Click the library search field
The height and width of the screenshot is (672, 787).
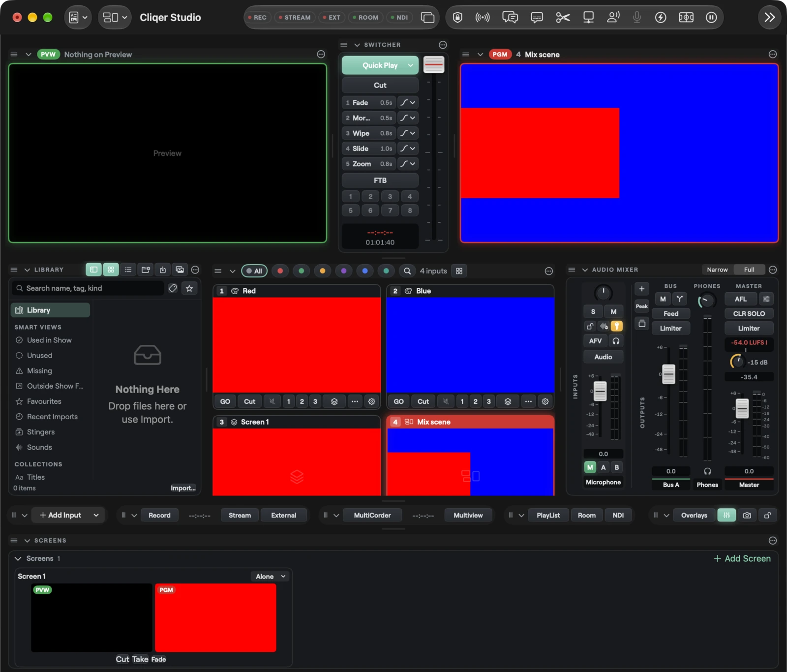click(x=88, y=288)
